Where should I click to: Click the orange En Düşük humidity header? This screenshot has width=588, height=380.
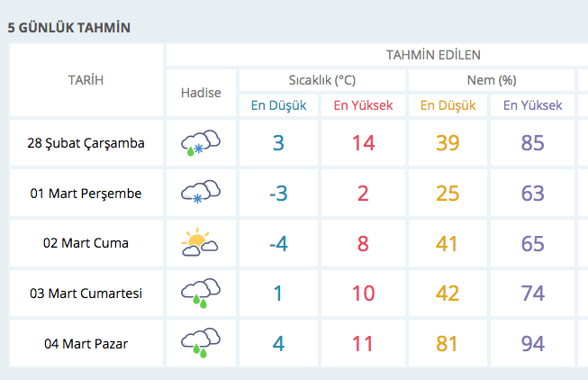[x=448, y=105]
